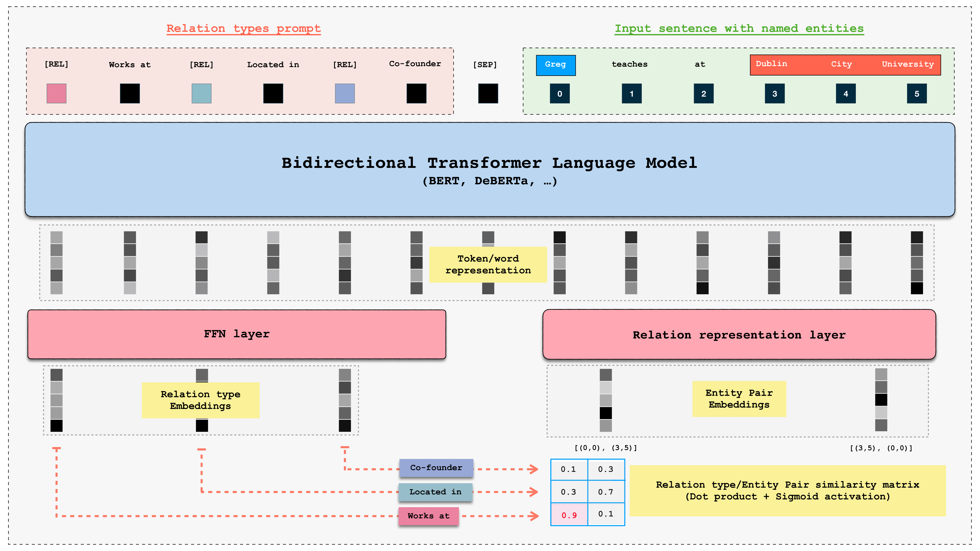Click token index box number 0

point(560,94)
